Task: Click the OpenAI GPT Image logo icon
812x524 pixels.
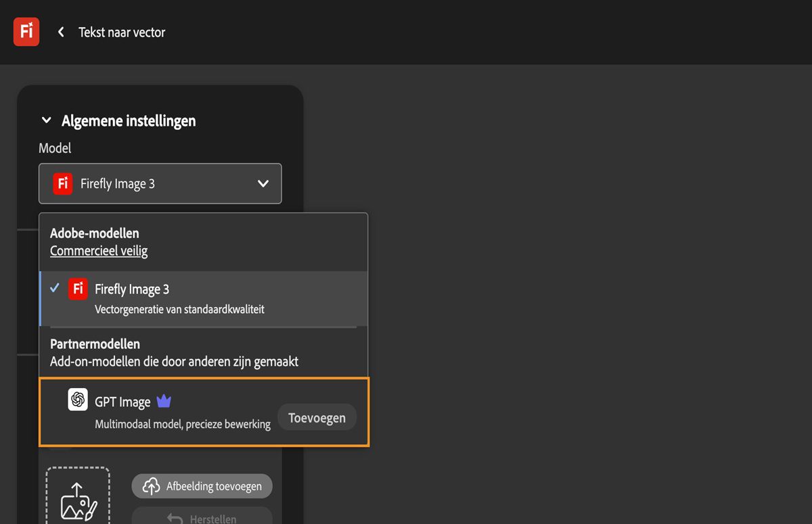Action: click(x=78, y=400)
